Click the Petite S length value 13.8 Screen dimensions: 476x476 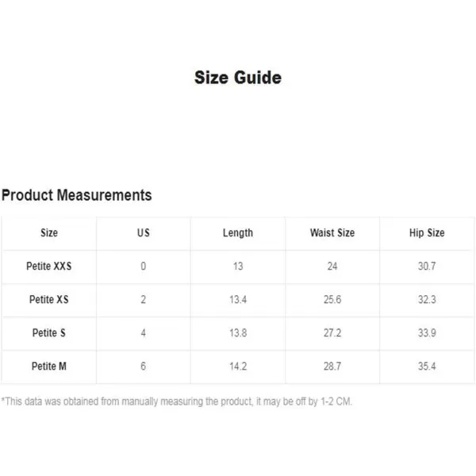pyautogui.click(x=238, y=333)
